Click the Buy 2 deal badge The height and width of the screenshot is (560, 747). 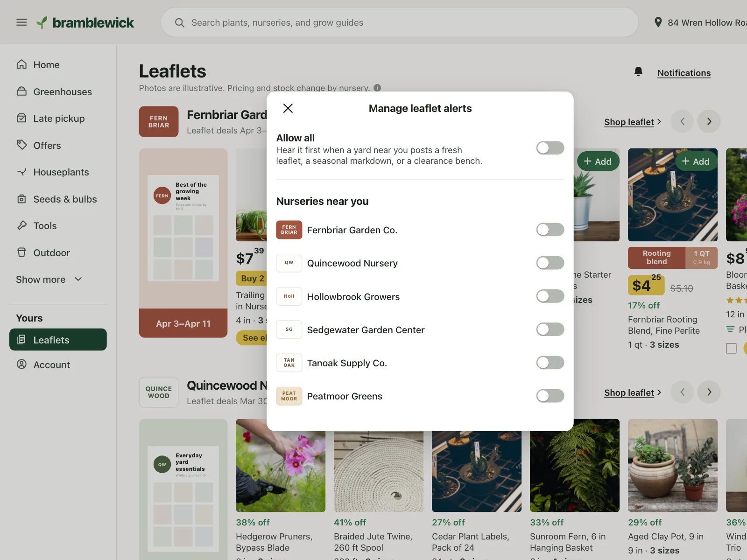click(x=252, y=279)
